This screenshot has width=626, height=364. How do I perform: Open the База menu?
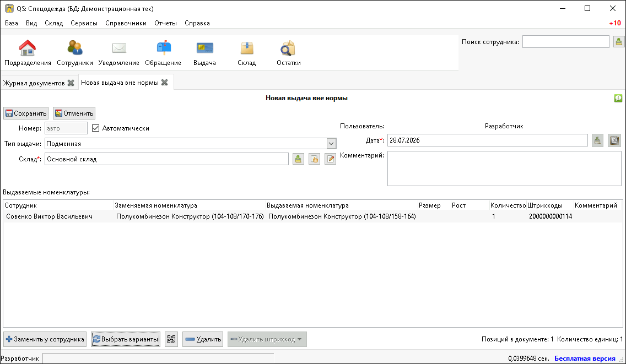(12, 23)
